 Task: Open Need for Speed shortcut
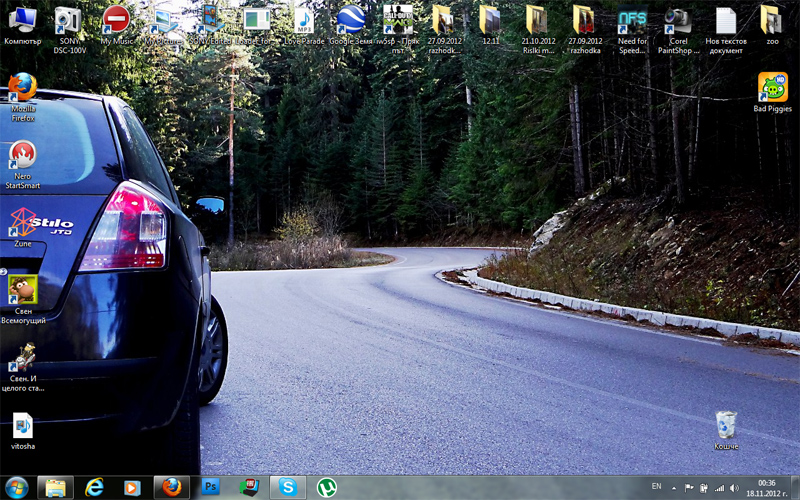tap(632, 20)
